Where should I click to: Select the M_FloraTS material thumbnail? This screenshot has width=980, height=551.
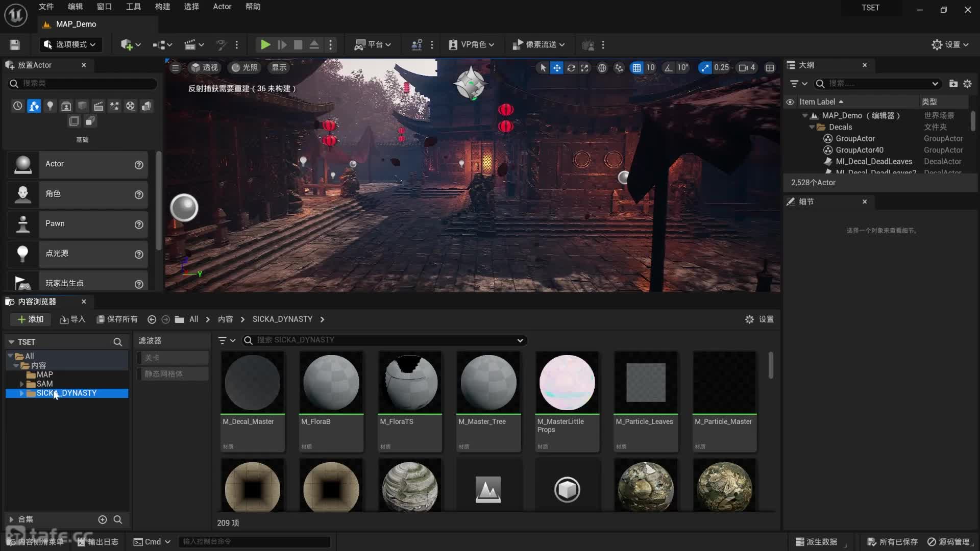coord(410,402)
